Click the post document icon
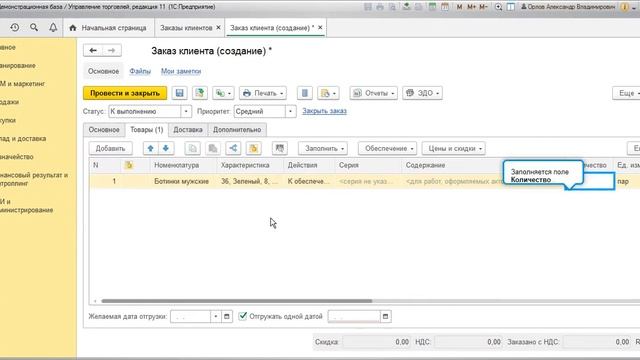 (200, 93)
